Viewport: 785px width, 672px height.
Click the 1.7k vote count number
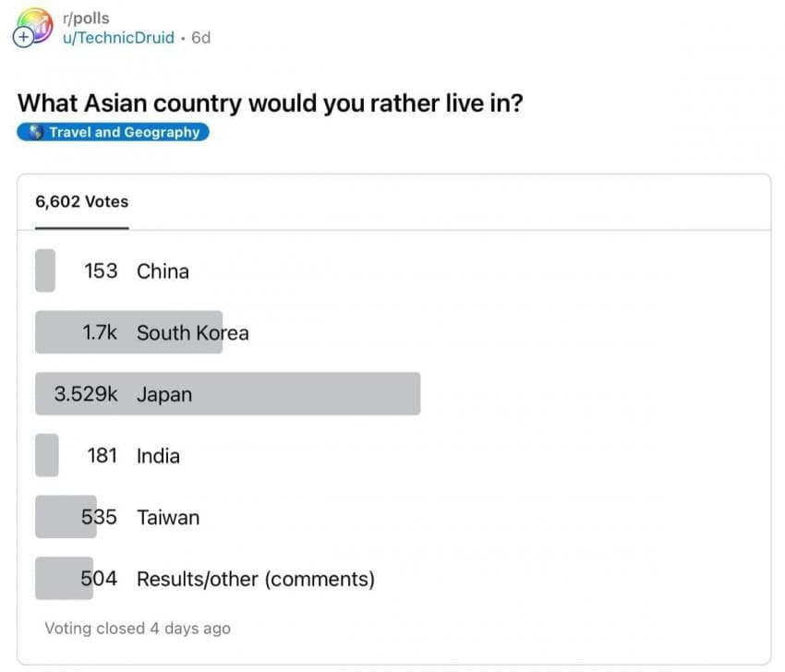[x=100, y=332]
